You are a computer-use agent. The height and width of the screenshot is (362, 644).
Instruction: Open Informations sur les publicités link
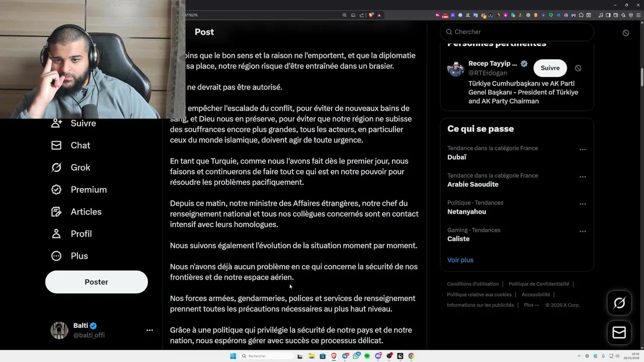tap(480, 305)
